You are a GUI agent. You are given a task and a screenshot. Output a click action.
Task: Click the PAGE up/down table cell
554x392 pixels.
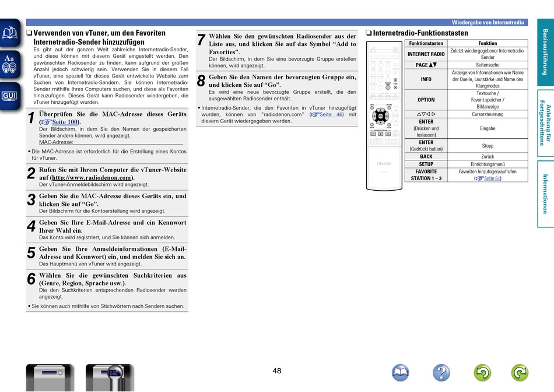(426, 65)
